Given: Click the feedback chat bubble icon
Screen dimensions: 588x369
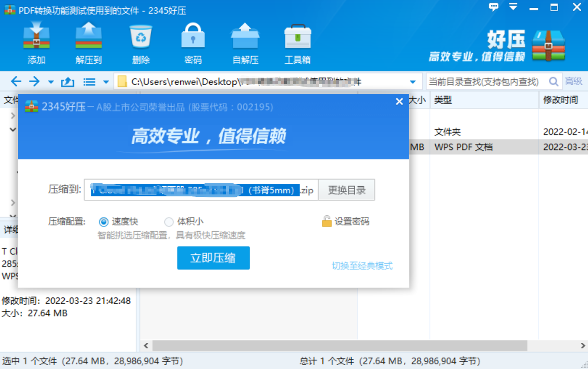Looking at the screenshot, I should pos(494,7).
